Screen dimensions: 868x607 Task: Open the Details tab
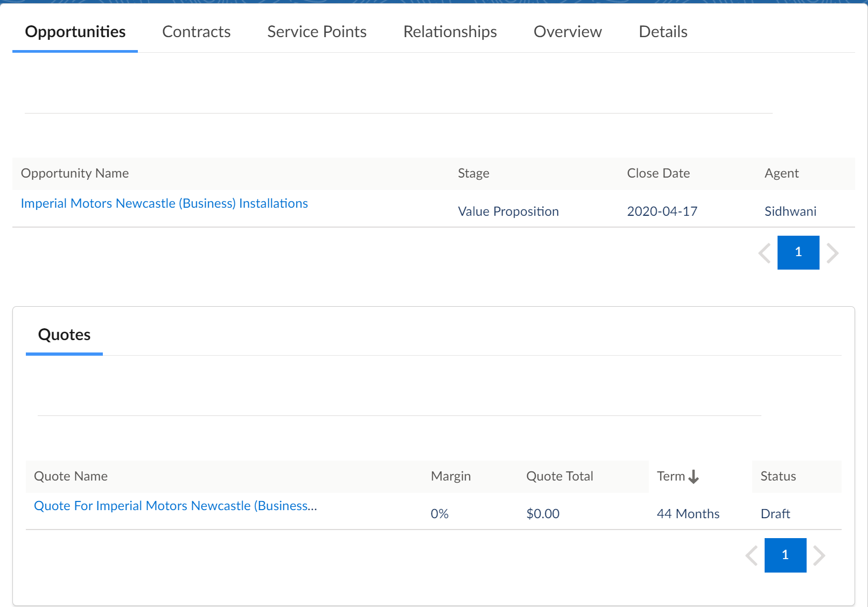pos(663,32)
